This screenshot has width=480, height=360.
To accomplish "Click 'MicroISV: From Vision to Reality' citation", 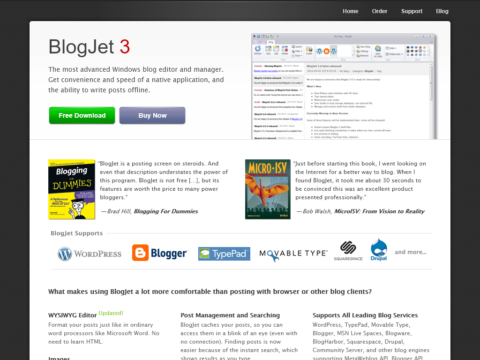I will [x=379, y=211].
